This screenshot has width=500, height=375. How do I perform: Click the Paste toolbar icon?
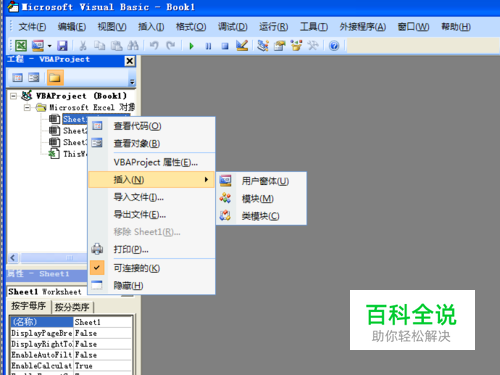(x=116, y=46)
